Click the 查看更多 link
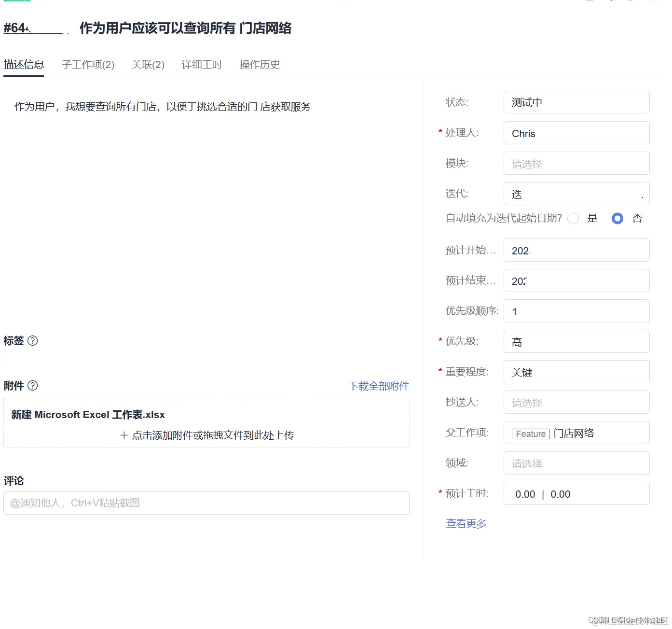Image resolution: width=672 pixels, height=629 pixels. (466, 523)
